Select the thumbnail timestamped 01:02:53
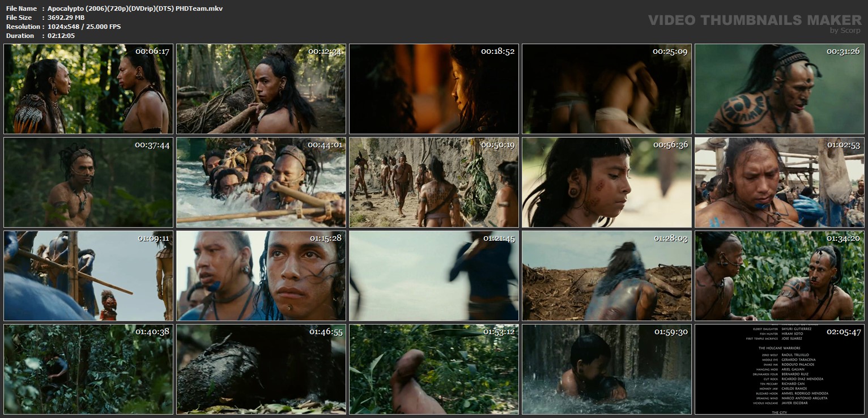Image resolution: width=868 pixels, height=418 pixels. coord(780,182)
